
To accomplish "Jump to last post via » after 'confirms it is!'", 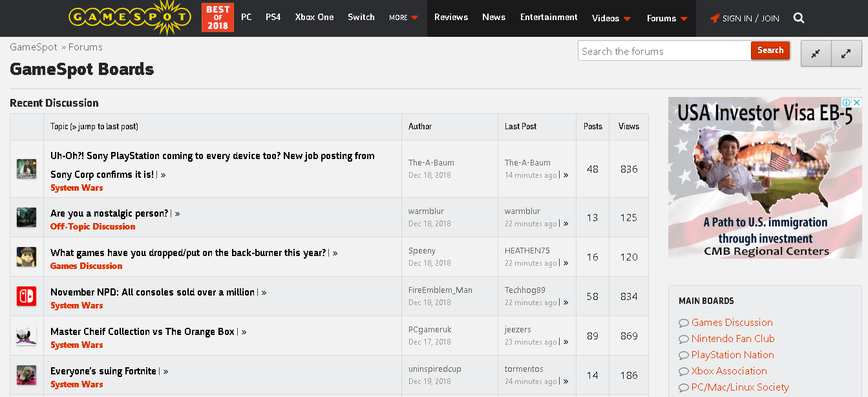I will [x=164, y=175].
